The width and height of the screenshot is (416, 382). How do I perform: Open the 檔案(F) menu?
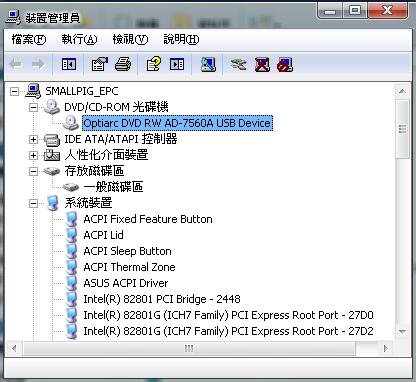click(x=29, y=40)
